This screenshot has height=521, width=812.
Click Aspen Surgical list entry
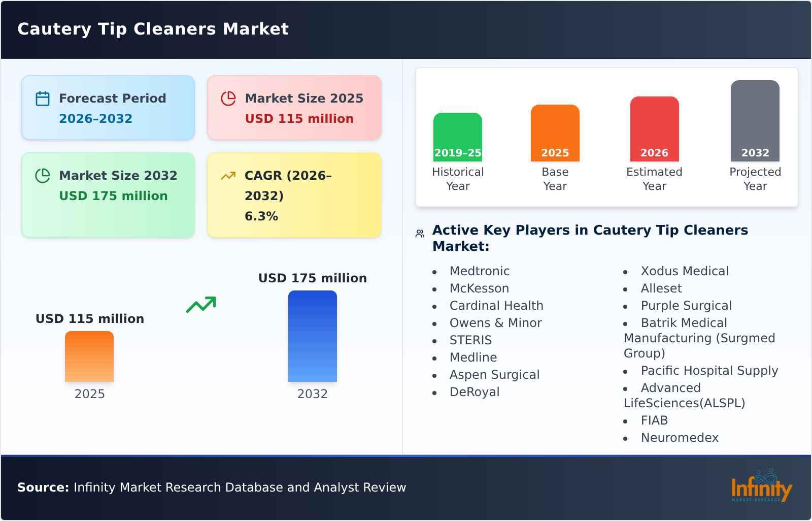click(495, 375)
